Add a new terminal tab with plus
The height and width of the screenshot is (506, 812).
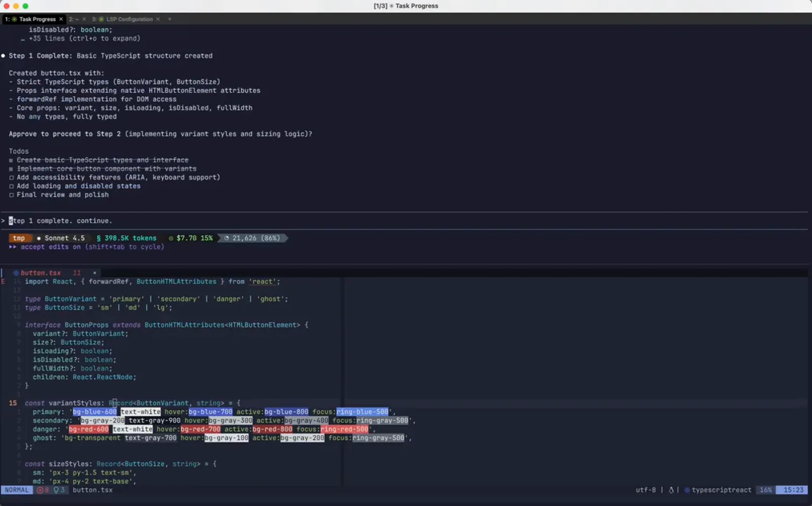170,19
